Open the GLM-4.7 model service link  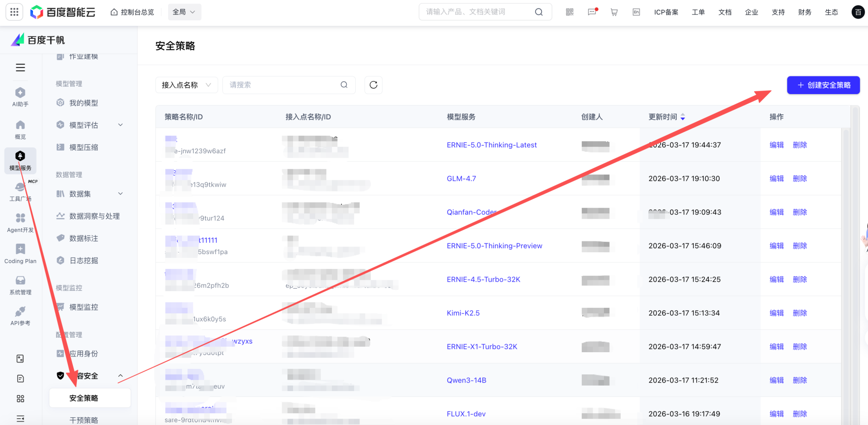click(461, 179)
